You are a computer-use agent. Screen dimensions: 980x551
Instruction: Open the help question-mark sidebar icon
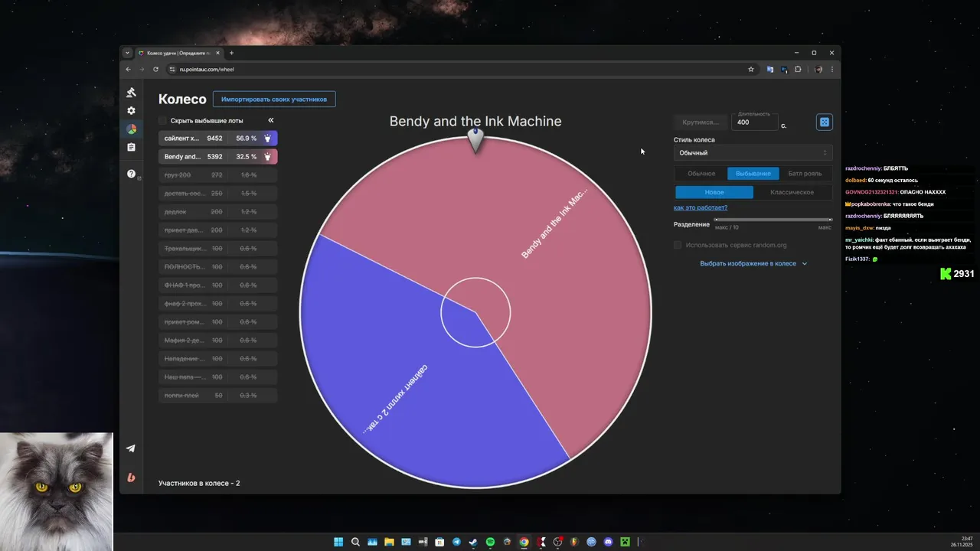pos(131,174)
